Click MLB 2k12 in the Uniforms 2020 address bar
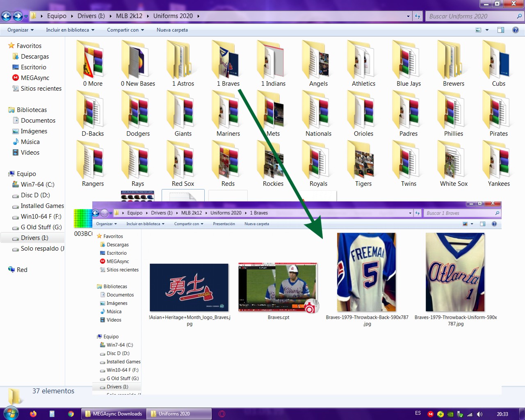This screenshot has height=420, width=525. click(129, 16)
